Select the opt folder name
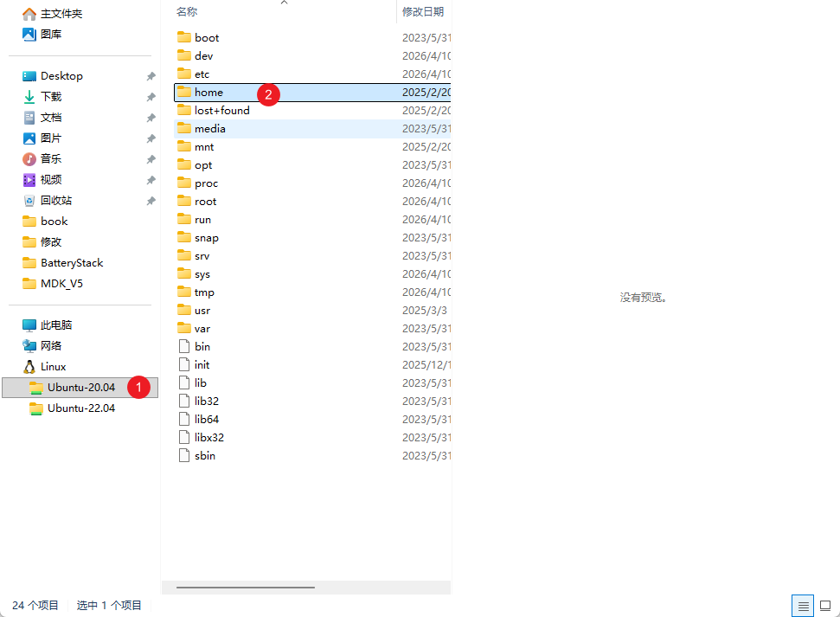Viewport: 840px width, 617px height. click(203, 165)
